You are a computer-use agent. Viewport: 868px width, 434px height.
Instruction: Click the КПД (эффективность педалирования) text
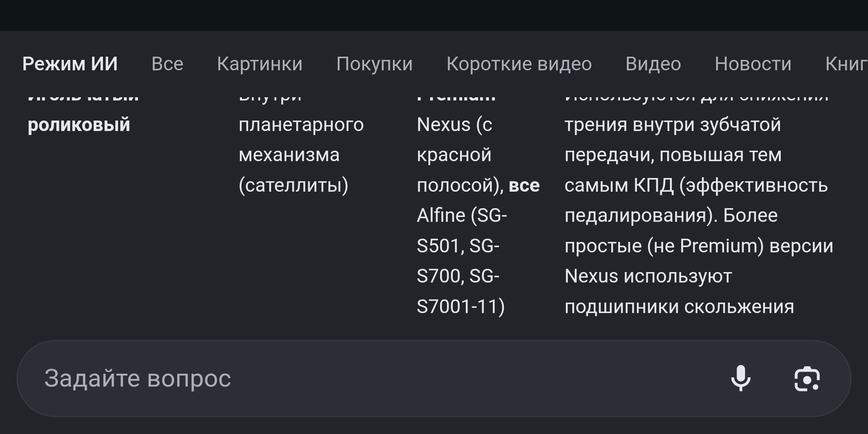(696, 201)
